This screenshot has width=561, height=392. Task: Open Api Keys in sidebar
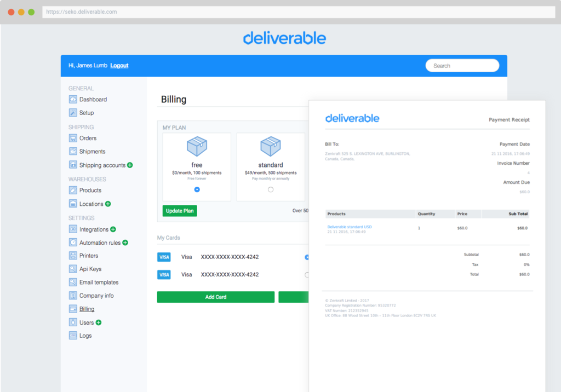pos(90,269)
